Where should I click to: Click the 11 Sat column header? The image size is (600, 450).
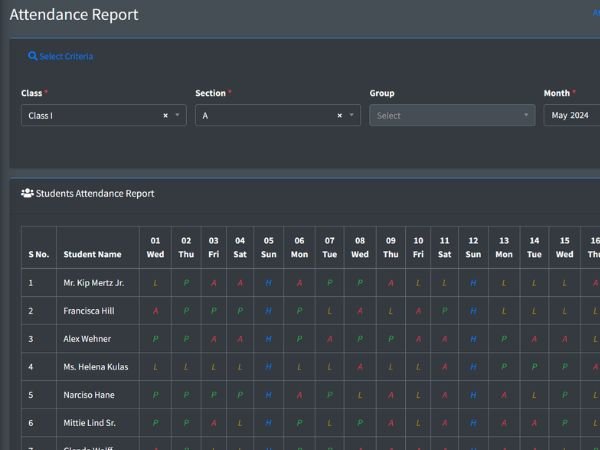pos(444,247)
